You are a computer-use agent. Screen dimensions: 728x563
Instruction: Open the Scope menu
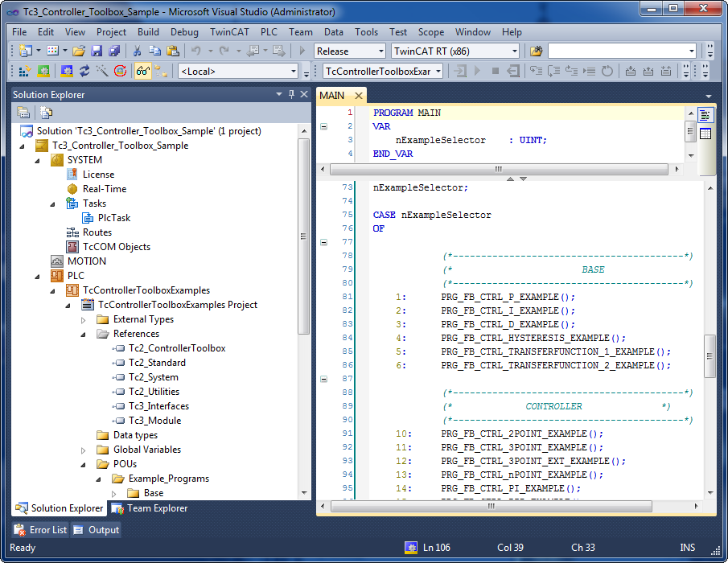431,32
